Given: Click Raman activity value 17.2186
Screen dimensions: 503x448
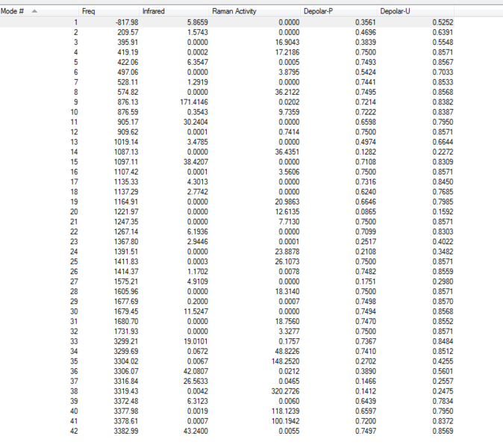Looking at the screenshot, I should 287,52.
